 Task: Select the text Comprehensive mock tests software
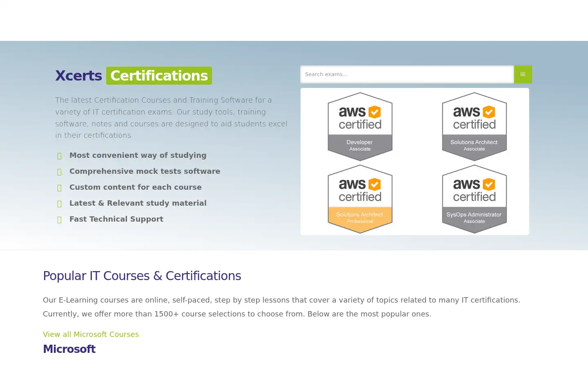[x=145, y=171]
